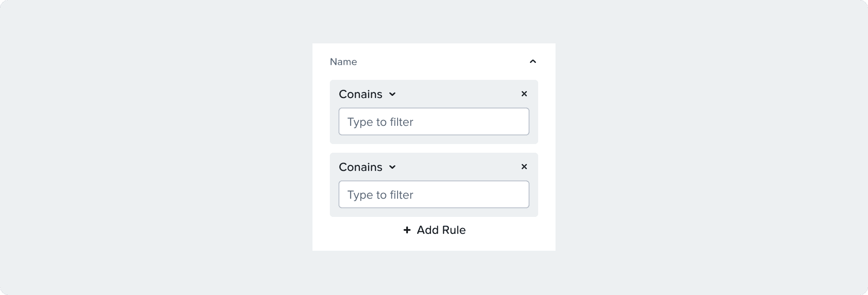Viewport: 868px width, 295px height.
Task: Open the first rule's condition dropdown arrow
Action: (392, 94)
